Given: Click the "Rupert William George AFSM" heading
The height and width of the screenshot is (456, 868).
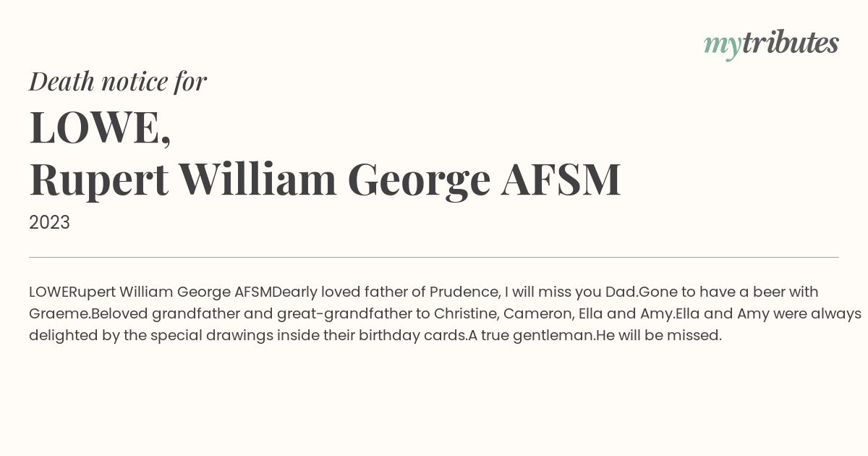Looking at the screenshot, I should point(325,180).
